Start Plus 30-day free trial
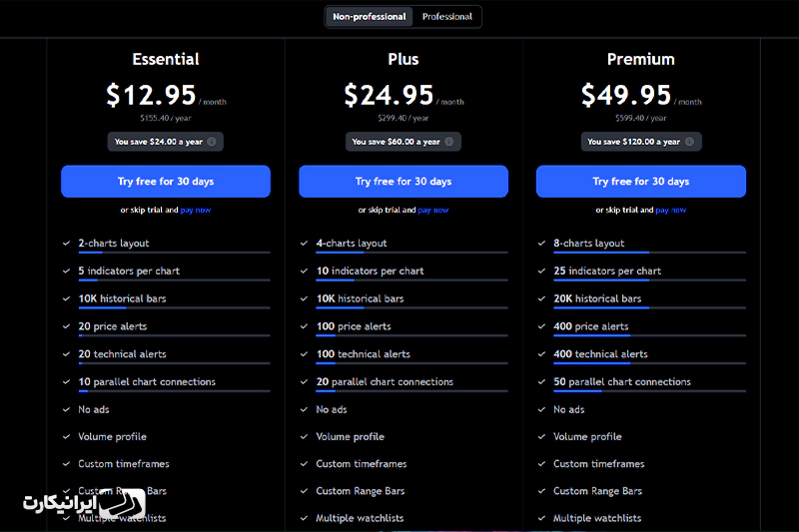Screen dimensions: 799x532 (403, 182)
